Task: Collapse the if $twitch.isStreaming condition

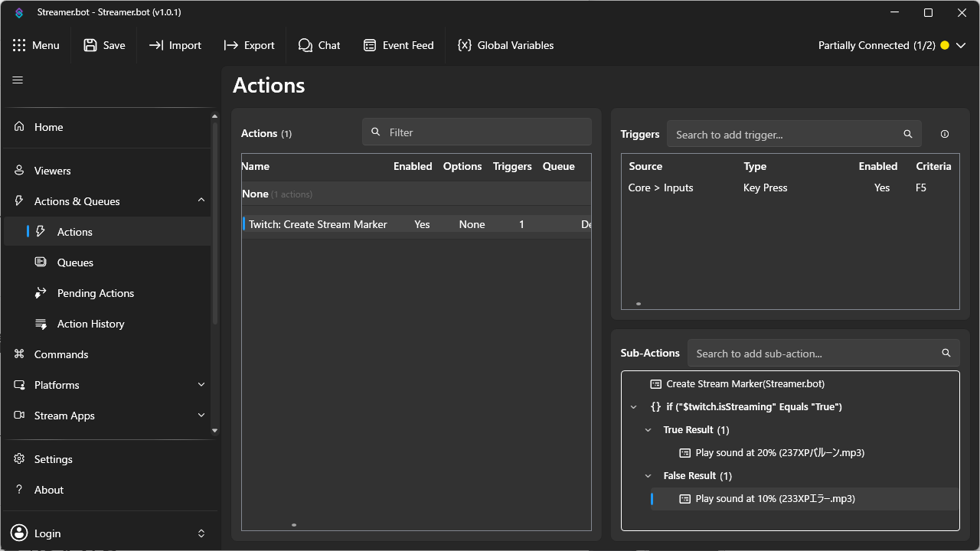Action: tap(633, 407)
